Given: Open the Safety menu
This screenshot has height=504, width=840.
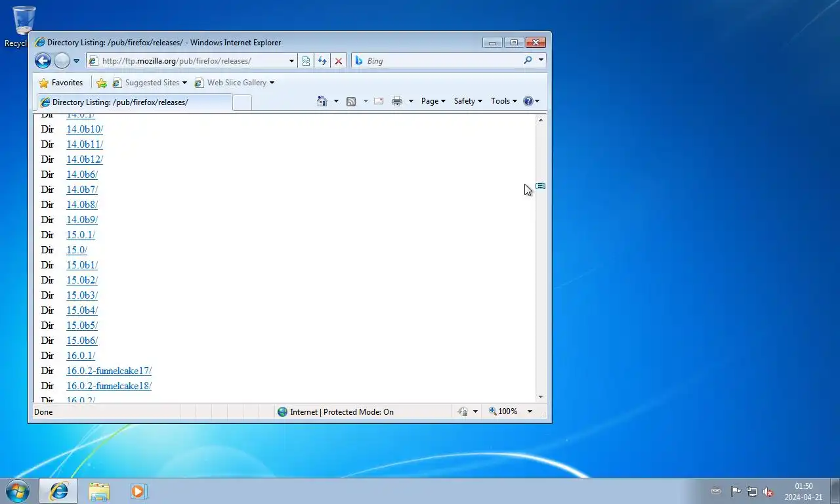Looking at the screenshot, I should pyautogui.click(x=468, y=101).
